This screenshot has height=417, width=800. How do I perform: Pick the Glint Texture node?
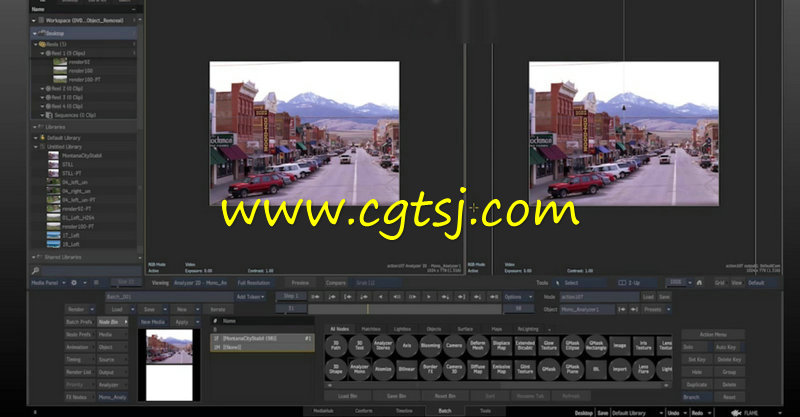(524, 369)
